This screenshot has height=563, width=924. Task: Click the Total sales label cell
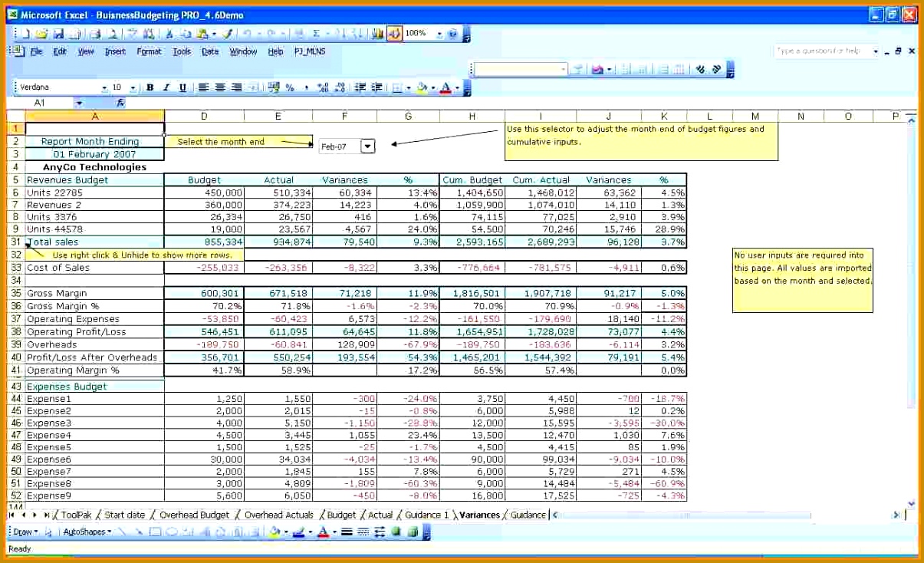[95, 242]
